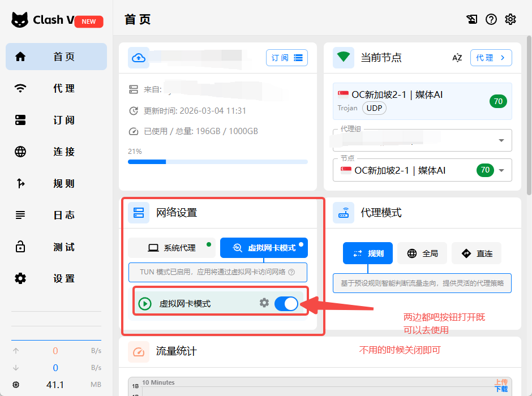The width and height of the screenshot is (532, 396).
Task: Click the green play icon for 虚拟网卡模式
Action: 145,304
